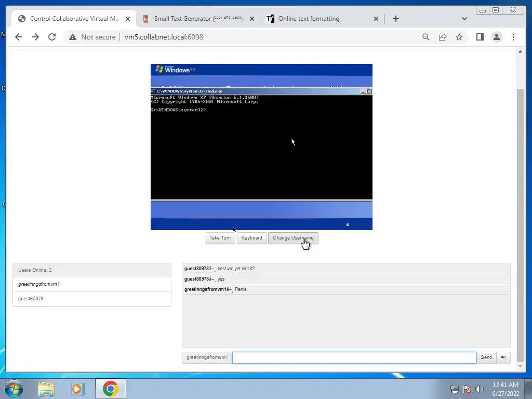Click the taskbar clock showing 12:41 AM
The width and height of the screenshot is (532, 399).
[506, 389]
